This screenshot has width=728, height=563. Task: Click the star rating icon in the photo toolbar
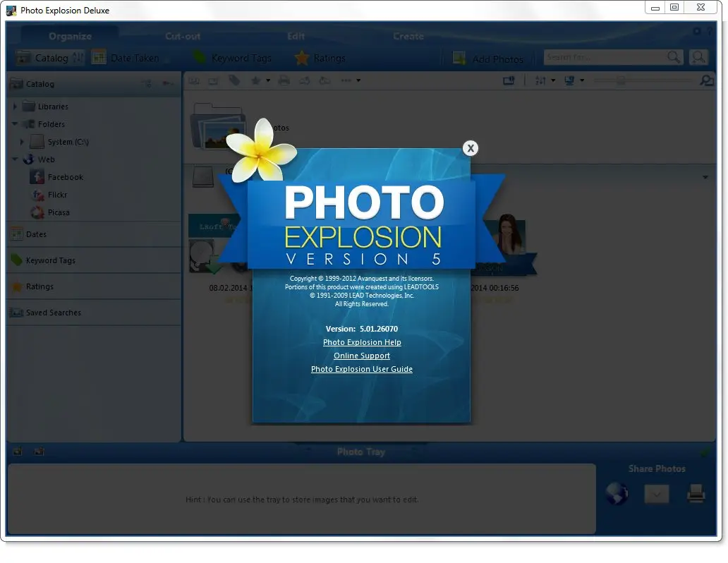tap(255, 81)
